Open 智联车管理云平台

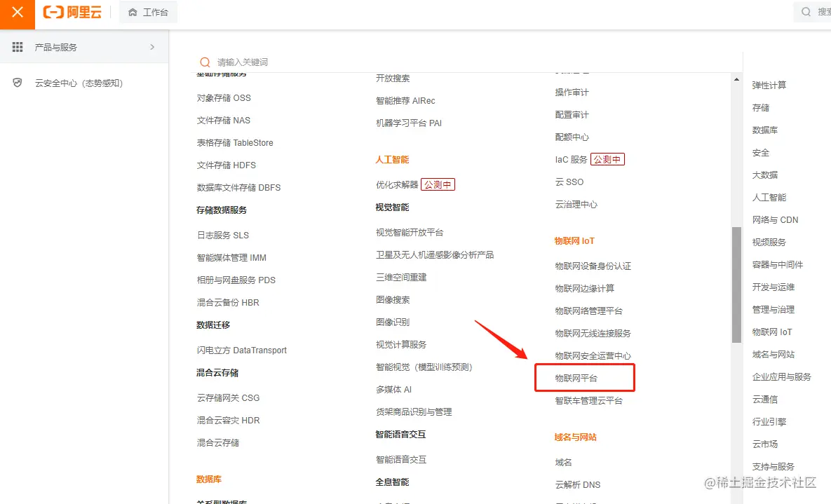point(589,401)
